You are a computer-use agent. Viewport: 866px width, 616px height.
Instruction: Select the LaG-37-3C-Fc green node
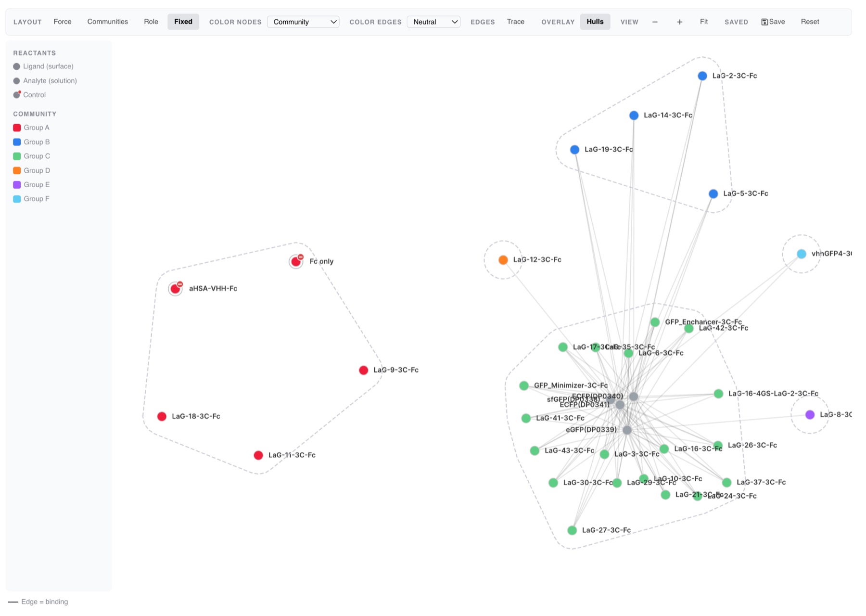tap(727, 482)
